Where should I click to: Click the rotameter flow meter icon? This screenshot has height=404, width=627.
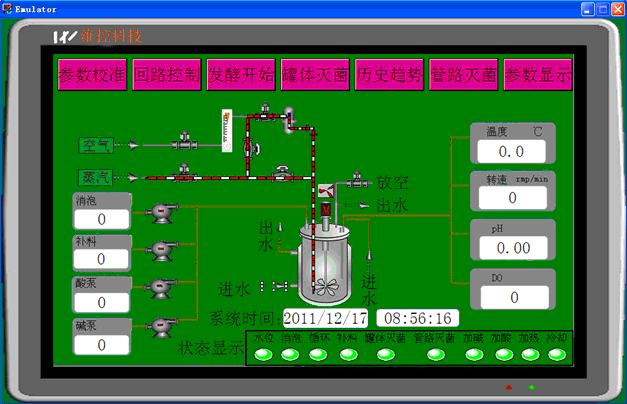pyautogui.click(x=227, y=131)
